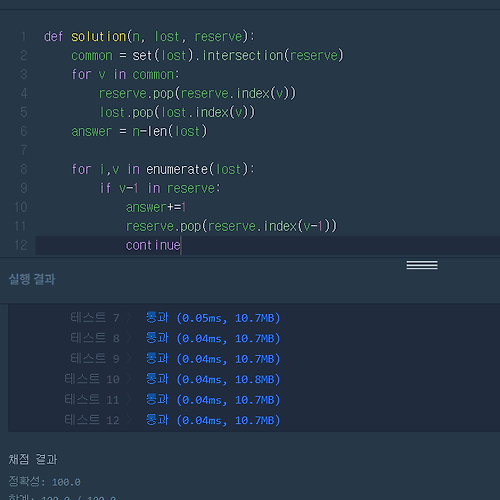The width and height of the screenshot is (500, 500).
Task: Select the 테스트 7 result label
Action: pyautogui.click(x=95, y=318)
